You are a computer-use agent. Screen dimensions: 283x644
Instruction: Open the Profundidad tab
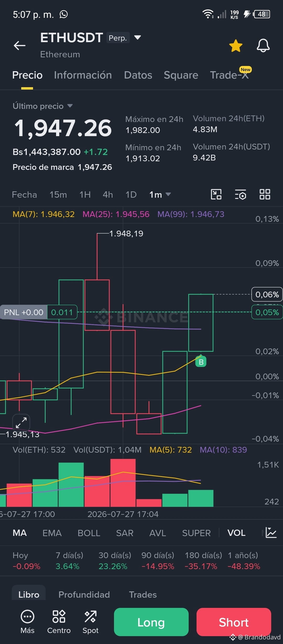tap(84, 595)
